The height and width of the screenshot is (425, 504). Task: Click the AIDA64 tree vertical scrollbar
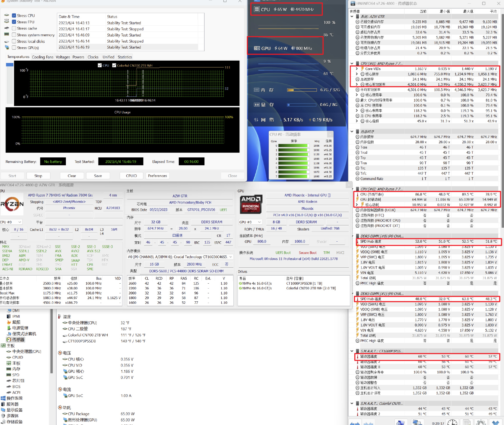click(x=52, y=341)
